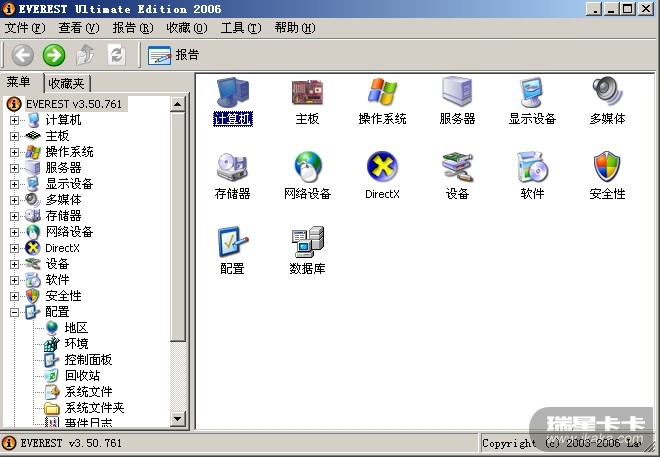Click the gray Back arrow toolbar button
Image resolution: width=660 pixels, height=457 pixels.
[22, 55]
